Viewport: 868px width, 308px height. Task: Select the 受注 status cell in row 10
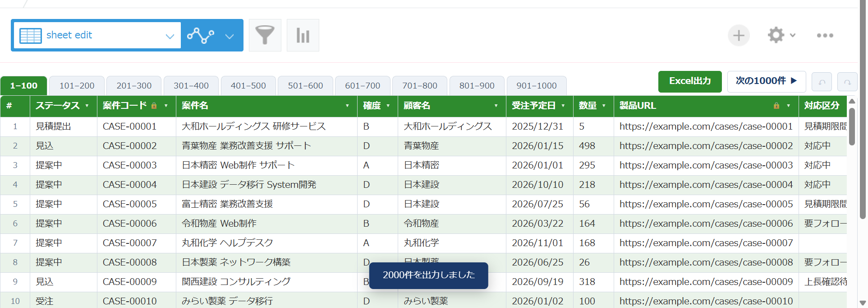pyautogui.click(x=64, y=301)
